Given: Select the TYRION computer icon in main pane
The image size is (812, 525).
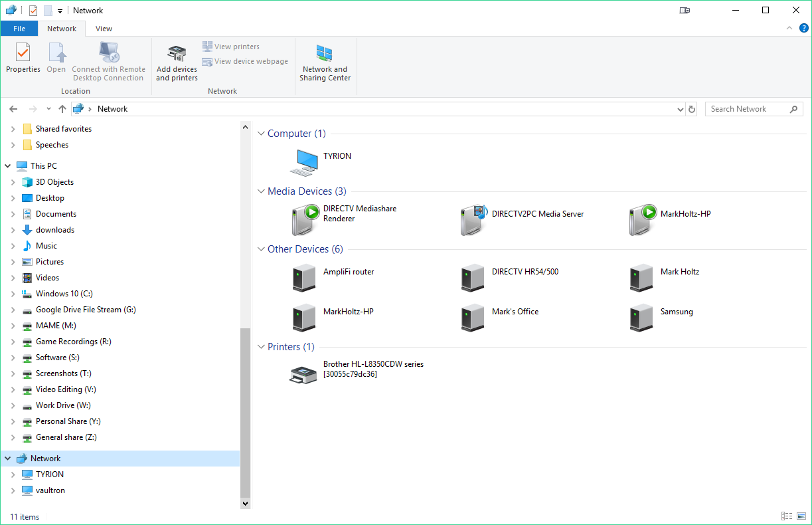Looking at the screenshot, I should [x=304, y=162].
